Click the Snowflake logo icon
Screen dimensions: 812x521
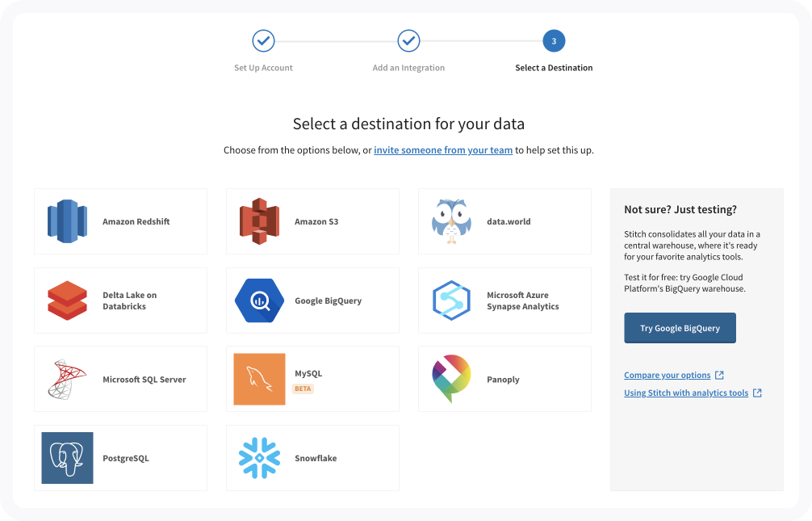259,458
